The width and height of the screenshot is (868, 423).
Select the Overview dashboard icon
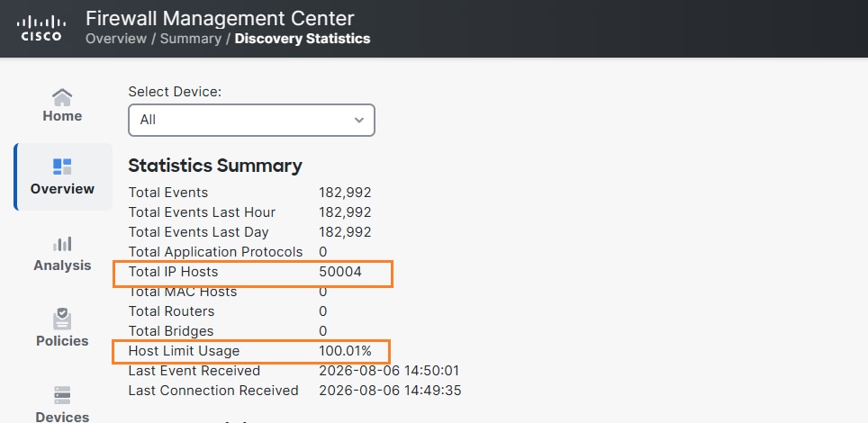[62, 166]
